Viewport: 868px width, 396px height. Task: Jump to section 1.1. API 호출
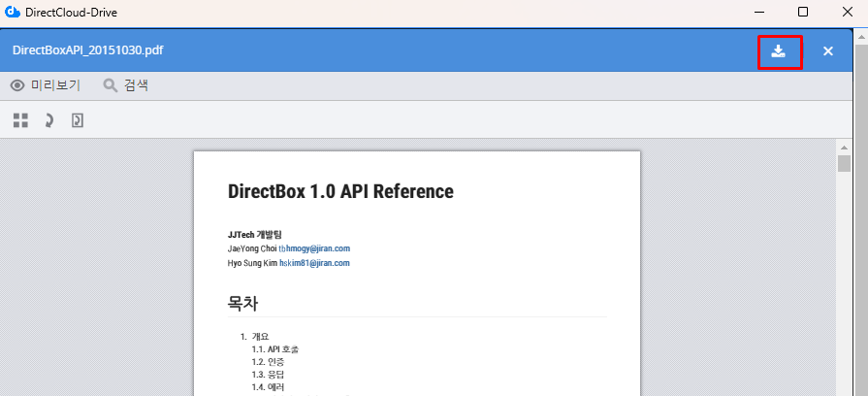[x=281, y=349]
